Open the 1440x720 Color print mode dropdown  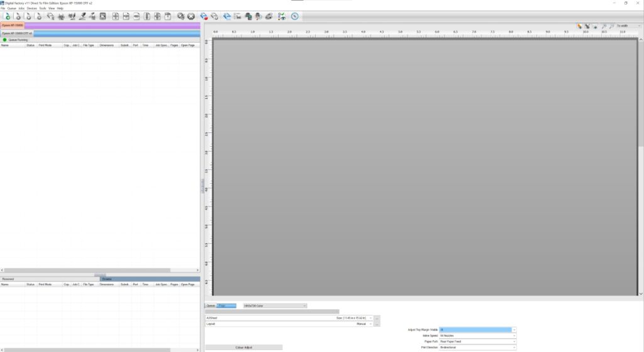pyautogui.click(x=275, y=305)
